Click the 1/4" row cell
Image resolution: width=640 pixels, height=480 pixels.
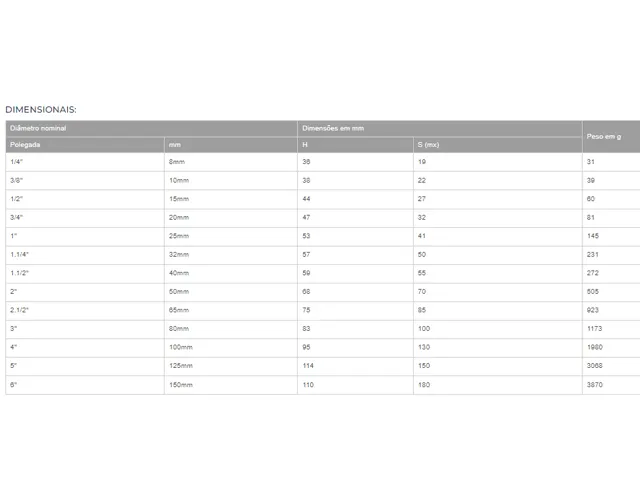(x=85, y=162)
